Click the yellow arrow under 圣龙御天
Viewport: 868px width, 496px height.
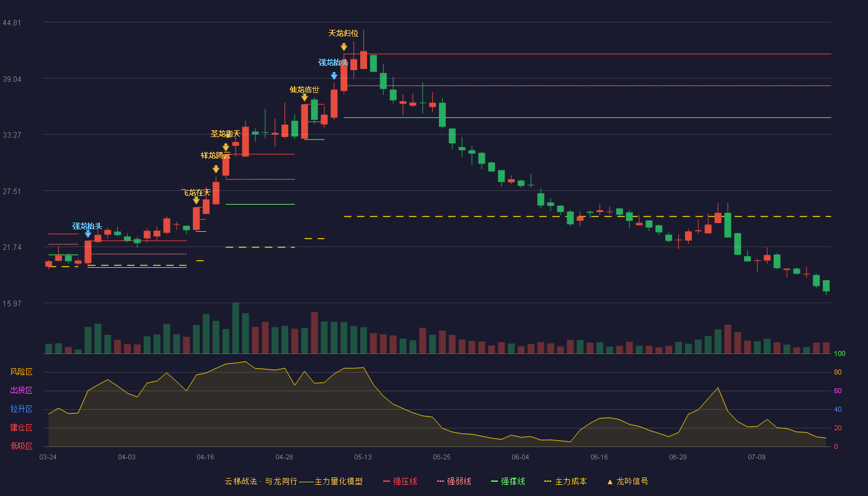tap(226, 148)
